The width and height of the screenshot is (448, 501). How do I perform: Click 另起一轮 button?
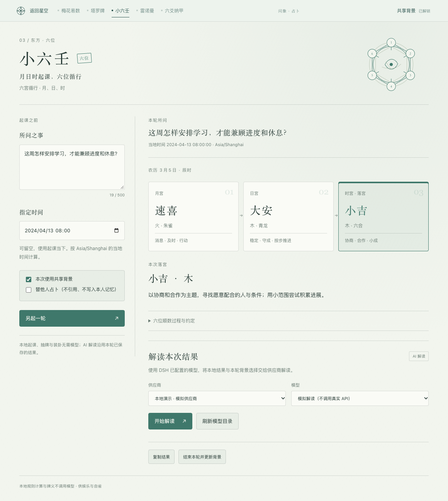pyautogui.click(x=72, y=318)
